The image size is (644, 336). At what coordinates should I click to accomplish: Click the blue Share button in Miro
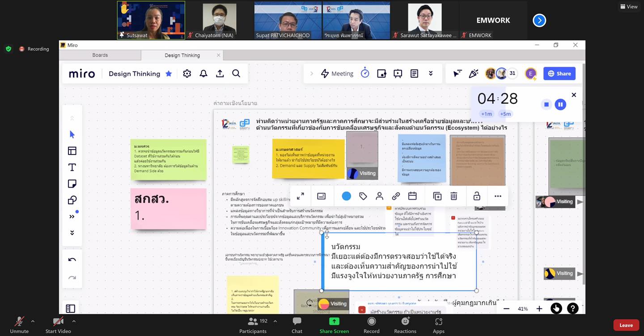click(x=559, y=74)
